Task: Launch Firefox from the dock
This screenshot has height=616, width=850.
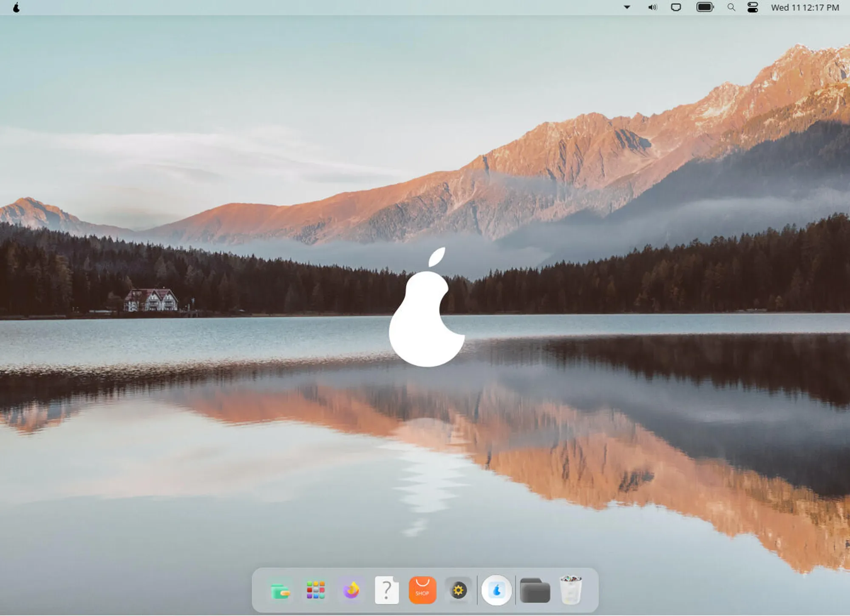Action: coord(351,590)
